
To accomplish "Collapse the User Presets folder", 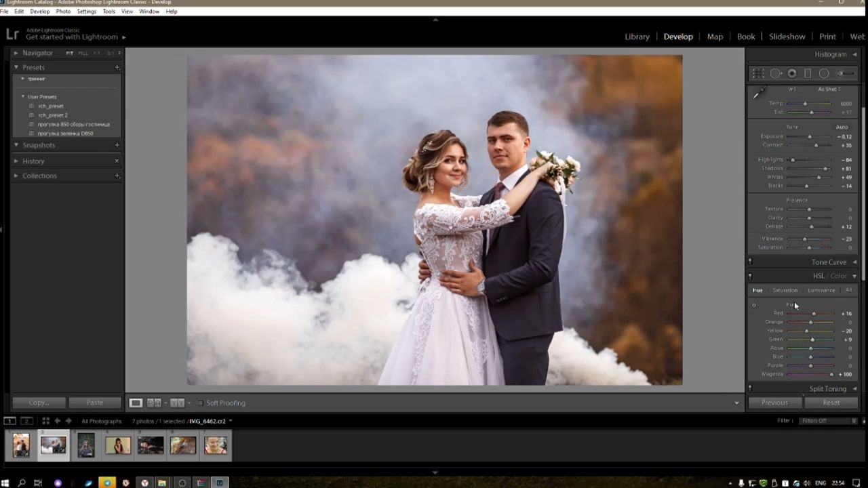I will click(23, 97).
